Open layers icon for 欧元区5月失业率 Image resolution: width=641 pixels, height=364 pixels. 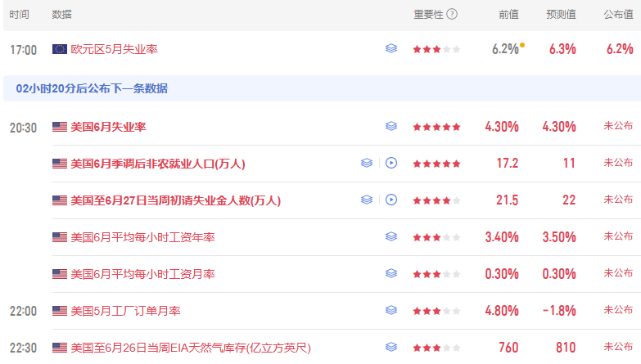pyautogui.click(x=391, y=48)
